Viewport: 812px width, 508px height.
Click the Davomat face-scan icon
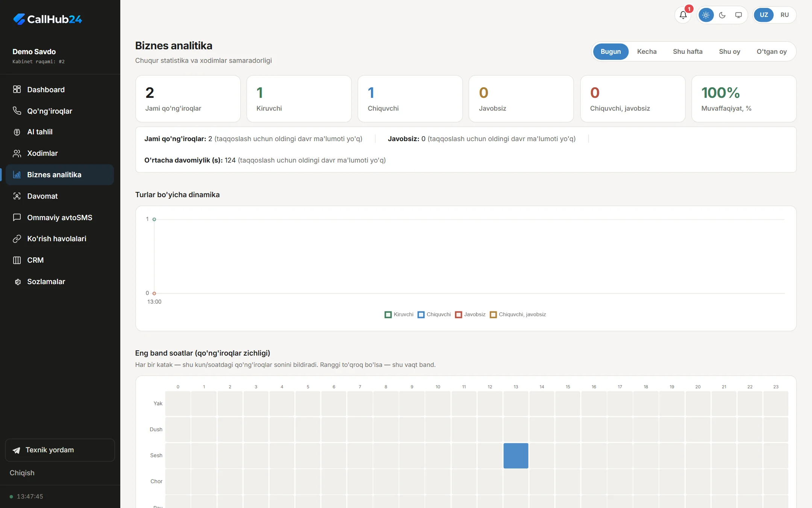(17, 196)
